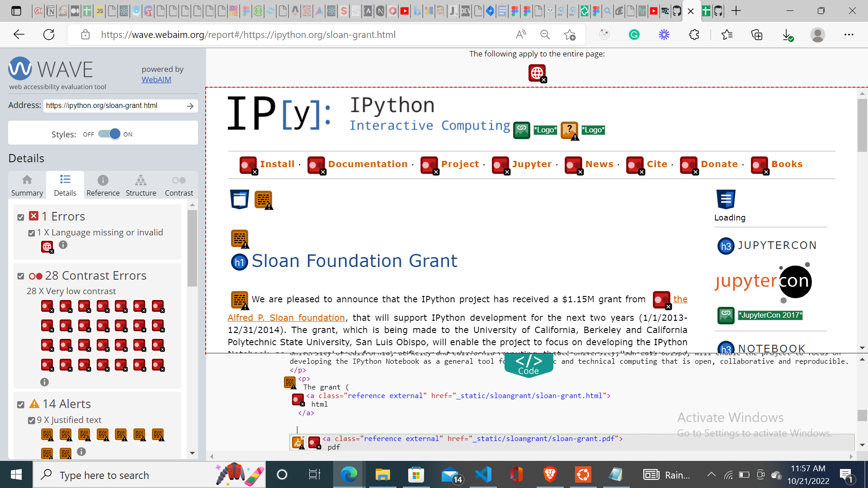Follow the Alfred P. Sloan foundation link
The width and height of the screenshot is (868, 488).
pyautogui.click(x=286, y=318)
